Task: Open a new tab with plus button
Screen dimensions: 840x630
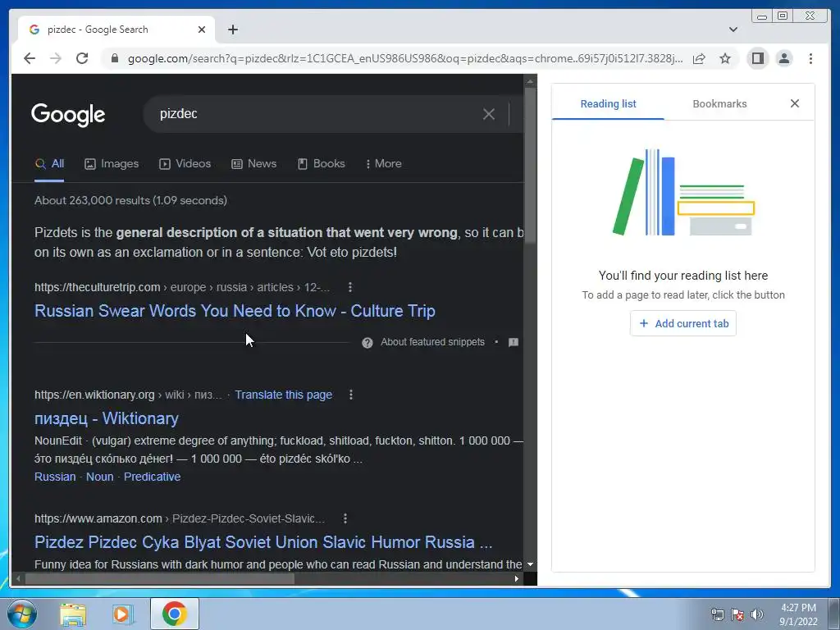Action: click(232, 30)
